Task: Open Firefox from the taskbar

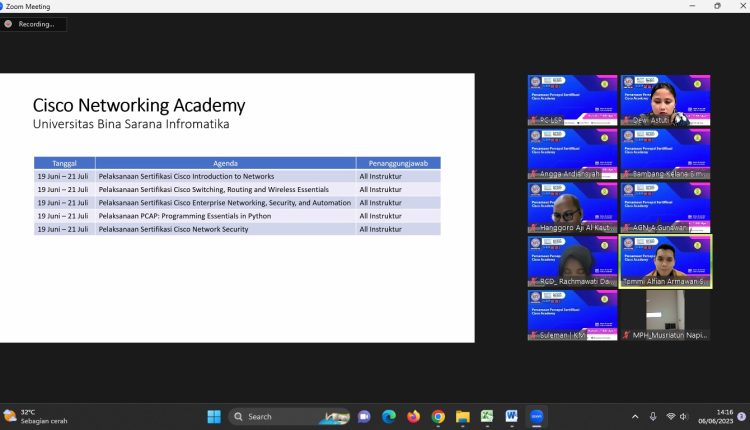Action: [413, 417]
